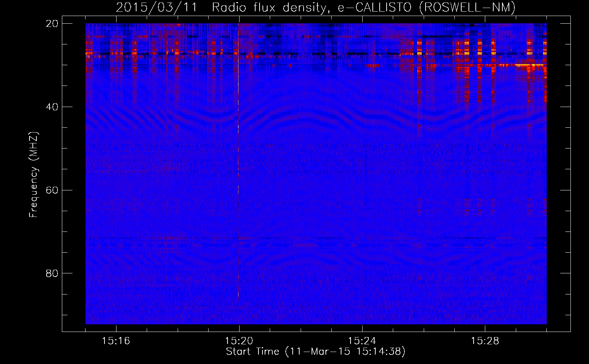Click the 15:24 time tick label
The height and width of the screenshot is (364, 589).
(x=362, y=341)
